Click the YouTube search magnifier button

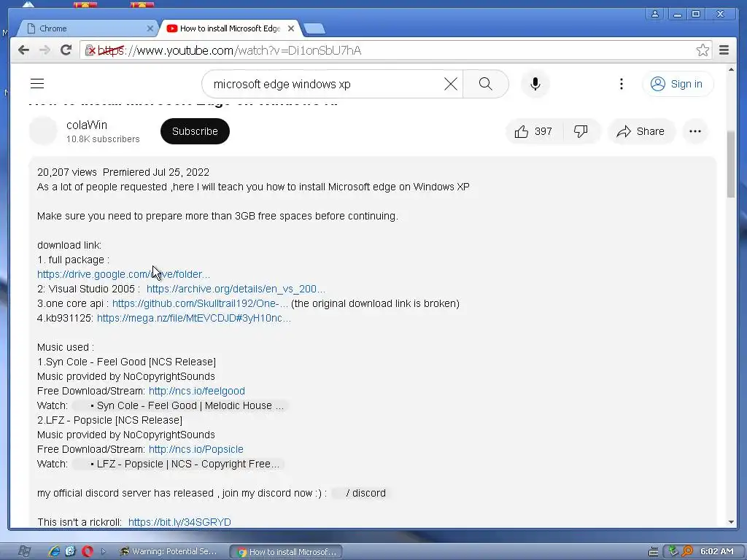pos(485,84)
